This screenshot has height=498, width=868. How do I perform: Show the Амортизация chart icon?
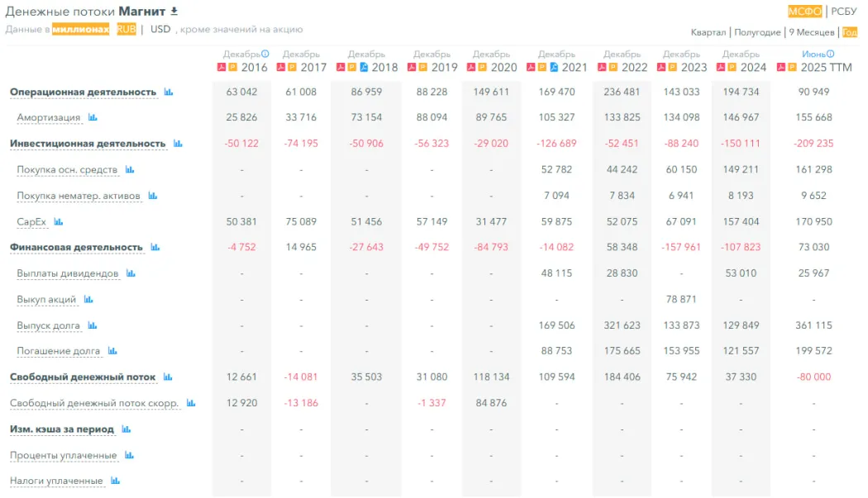(93, 118)
